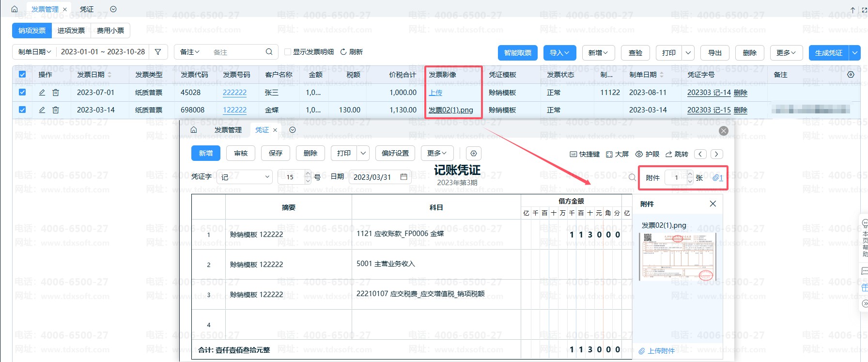The image size is (868, 362).
Task: Open the column settings gear icon
Action: coord(851,75)
